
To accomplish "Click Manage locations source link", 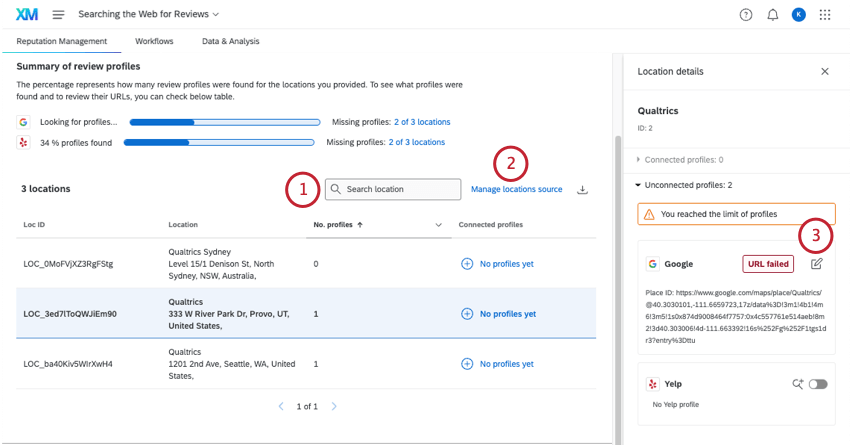I will [516, 189].
